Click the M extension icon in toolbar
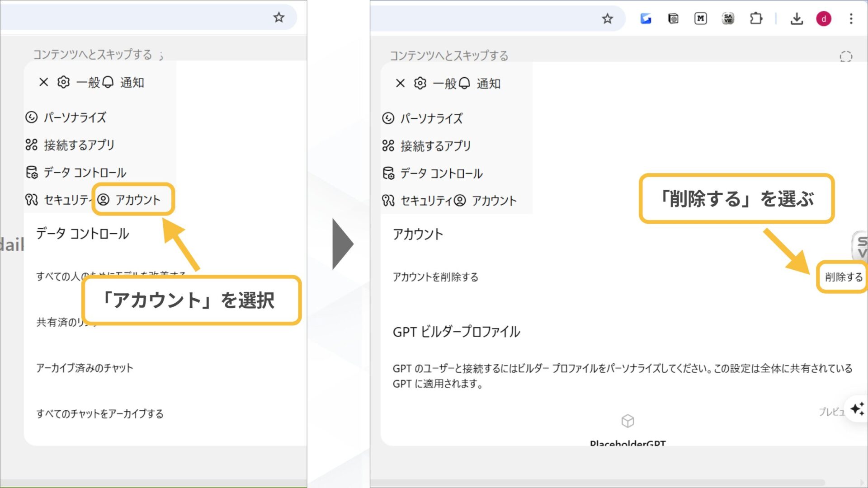 (x=700, y=19)
